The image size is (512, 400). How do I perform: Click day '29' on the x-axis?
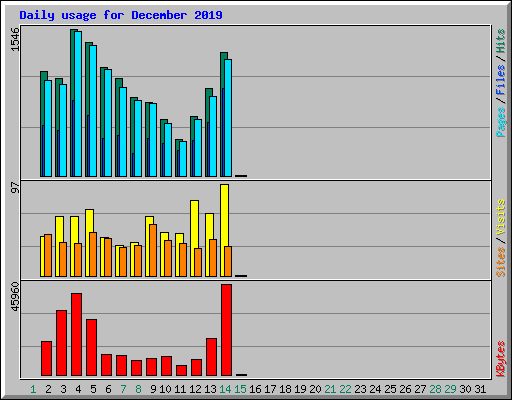pos(450,389)
